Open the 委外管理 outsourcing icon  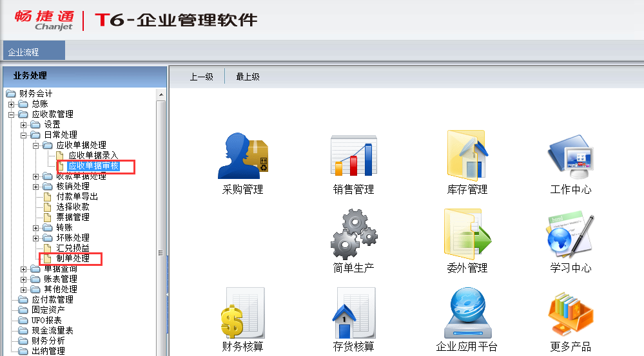pyautogui.click(x=467, y=234)
